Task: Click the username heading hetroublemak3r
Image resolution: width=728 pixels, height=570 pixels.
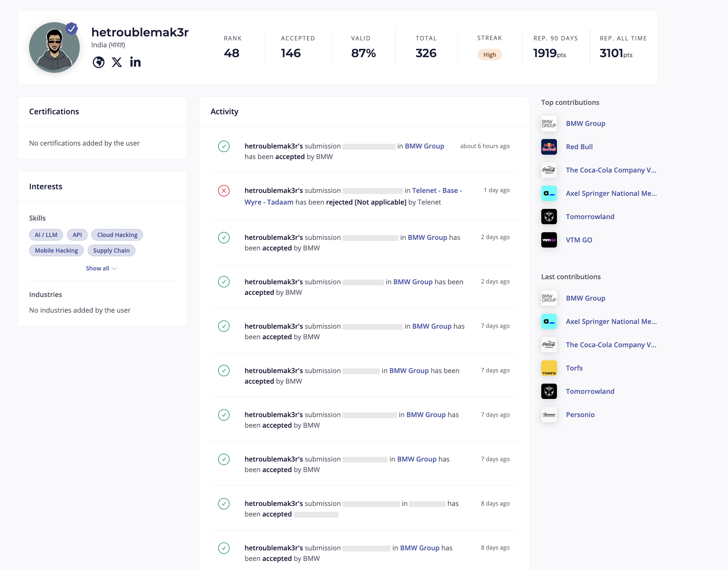Action: tap(140, 32)
